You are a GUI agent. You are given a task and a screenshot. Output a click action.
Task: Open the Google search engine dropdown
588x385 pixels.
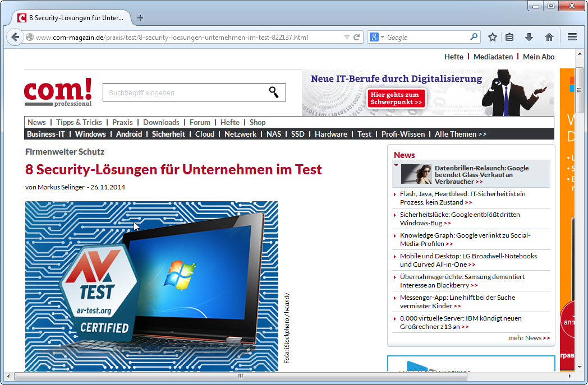pyautogui.click(x=376, y=38)
